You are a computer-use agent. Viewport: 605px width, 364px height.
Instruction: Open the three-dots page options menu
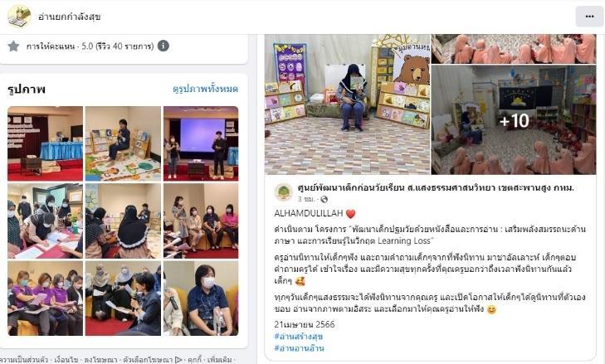[589, 17]
